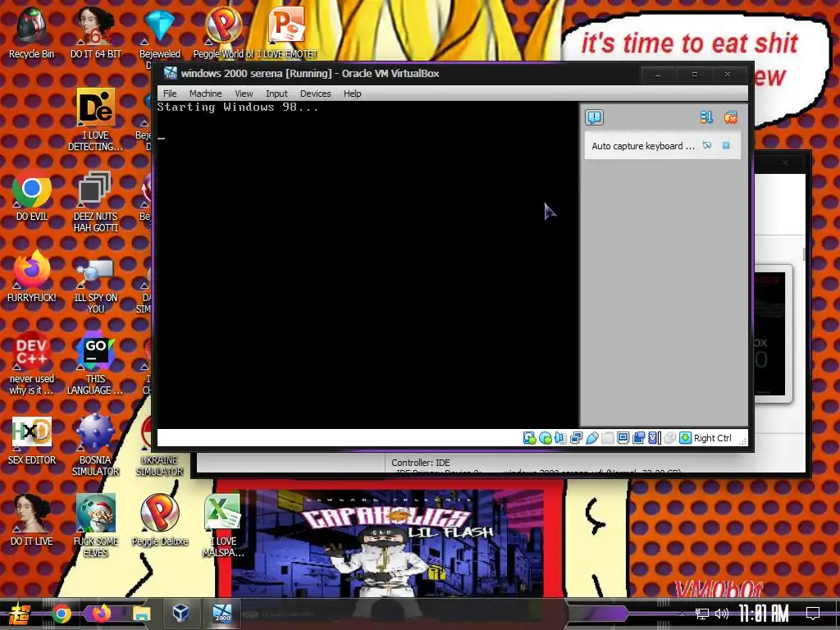Delete all finished notifications icon
840x630 pixels.
(731, 117)
